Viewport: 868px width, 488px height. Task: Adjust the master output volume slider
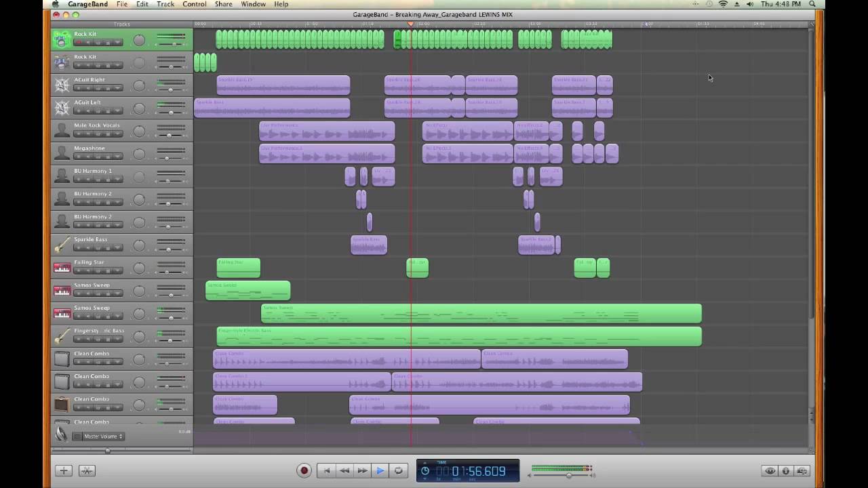568,476
